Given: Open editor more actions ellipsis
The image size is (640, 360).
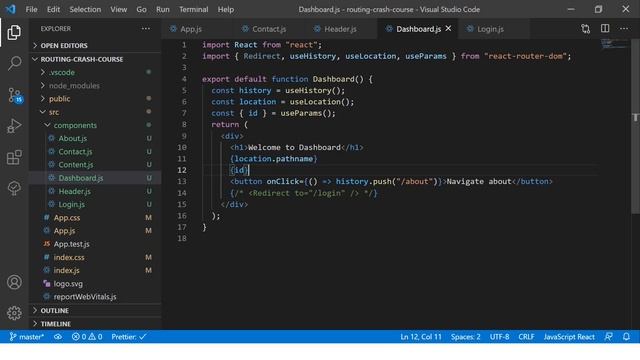Looking at the screenshot, I should point(624,29).
